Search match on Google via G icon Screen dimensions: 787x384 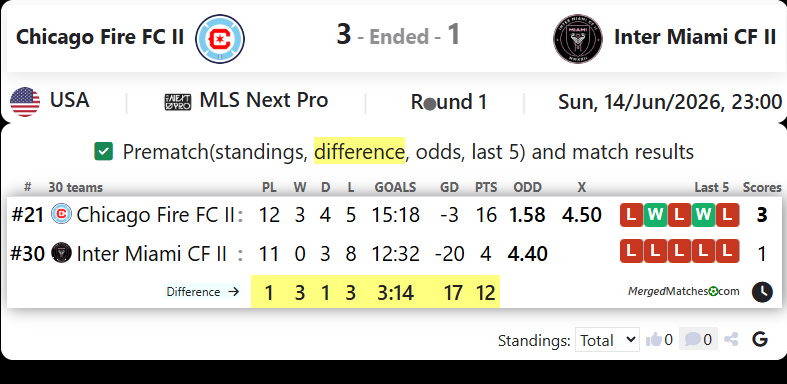pyautogui.click(x=760, y=340)
